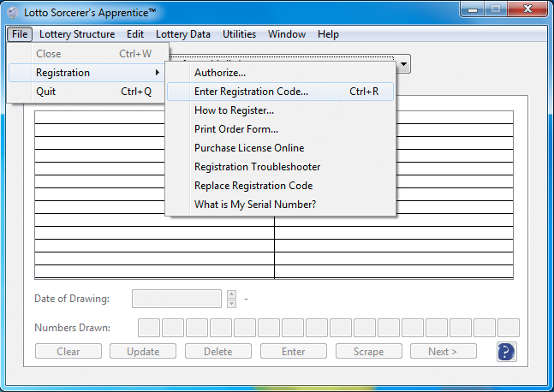
Task: Open the lottery selection dropdown arrow
Action: 403,64
